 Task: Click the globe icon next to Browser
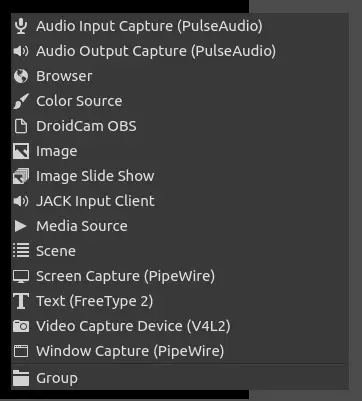pyautogui.click(x=21, y=76)
